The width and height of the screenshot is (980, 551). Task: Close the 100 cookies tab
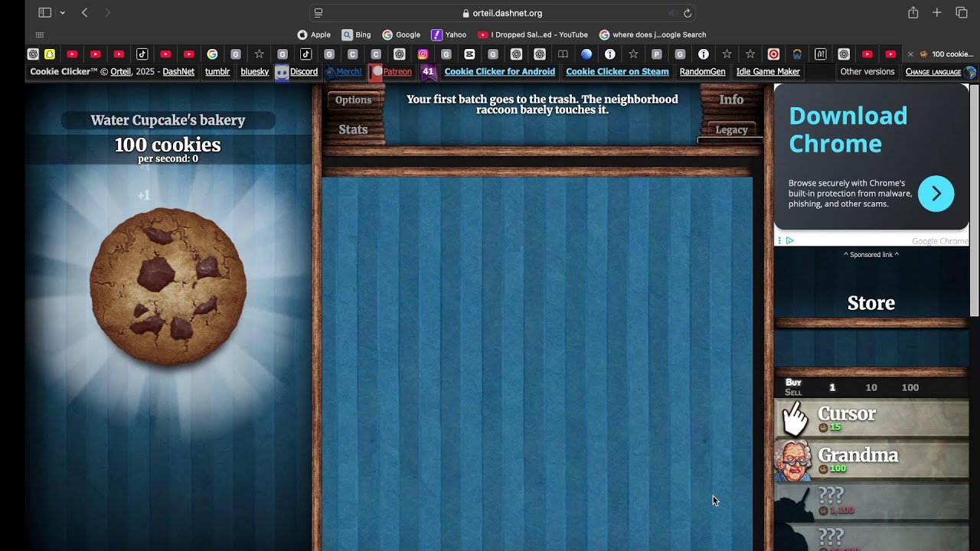(910, 54)
